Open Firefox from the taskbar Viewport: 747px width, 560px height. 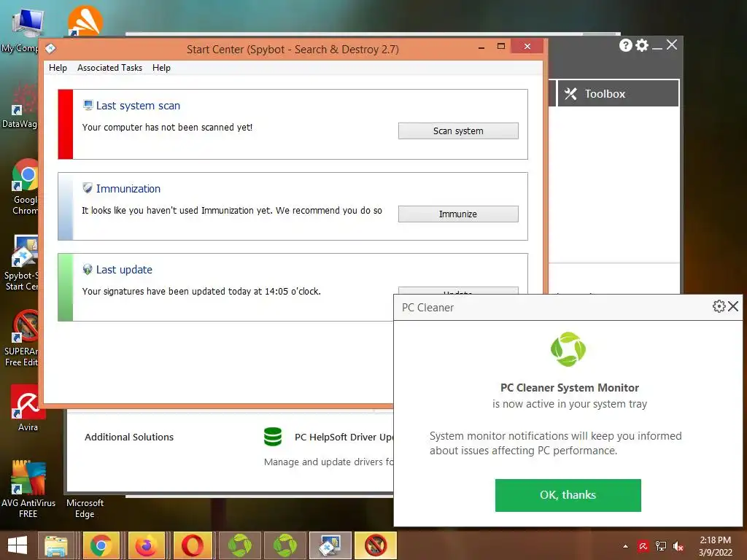146,545
